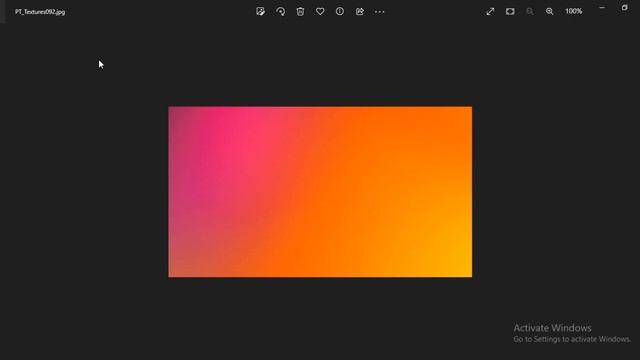This screenshot has height=360, width=640.
Task: Zoom out using the magnifier minus icon
Action: [530, 11]
